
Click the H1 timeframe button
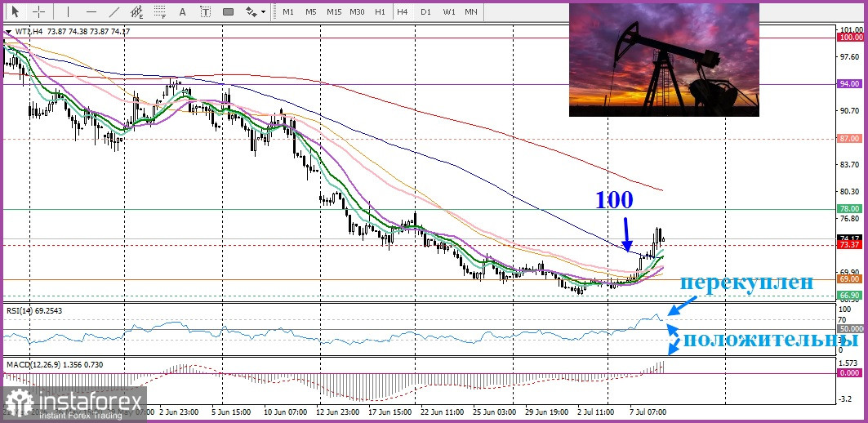coord(380,11)
